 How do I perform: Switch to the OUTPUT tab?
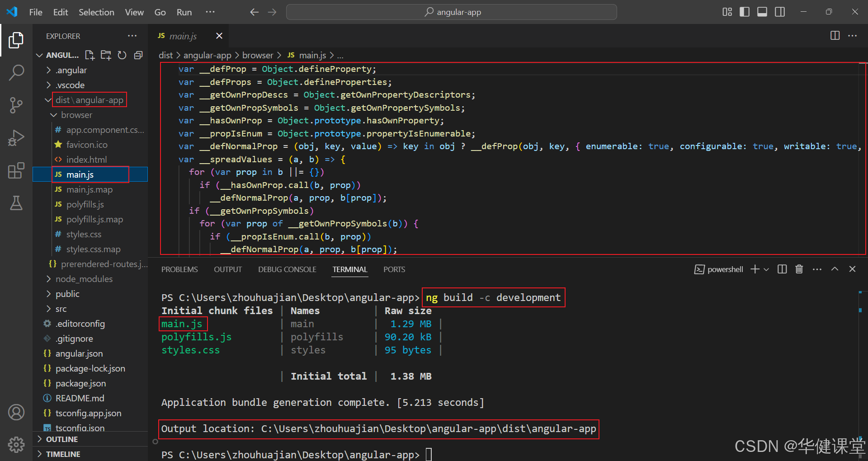point(228,269)
